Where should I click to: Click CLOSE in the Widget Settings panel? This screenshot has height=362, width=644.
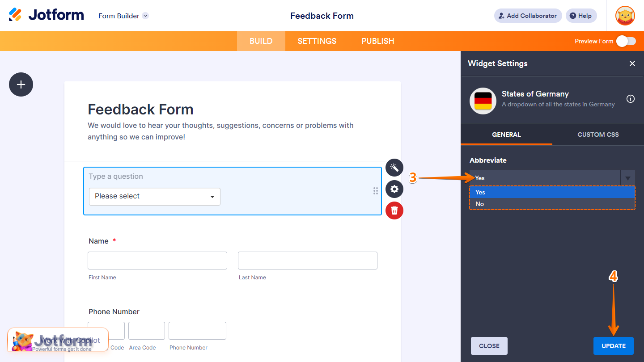click(x=489, y=345)
